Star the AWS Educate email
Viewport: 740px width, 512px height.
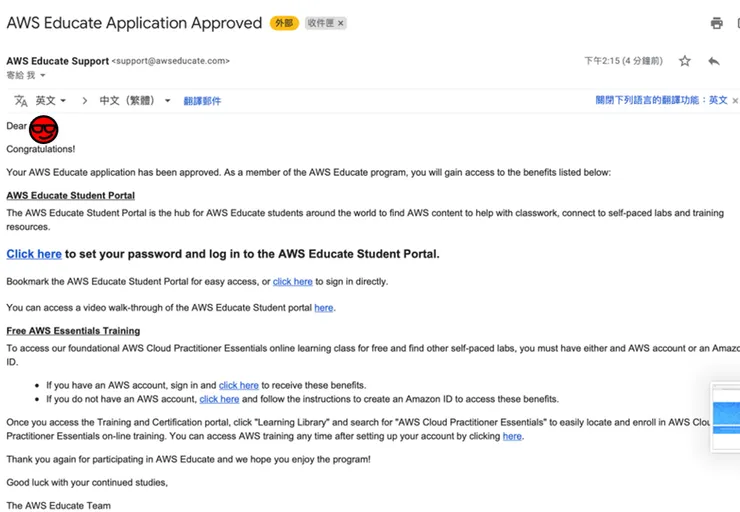coord(685,61)
